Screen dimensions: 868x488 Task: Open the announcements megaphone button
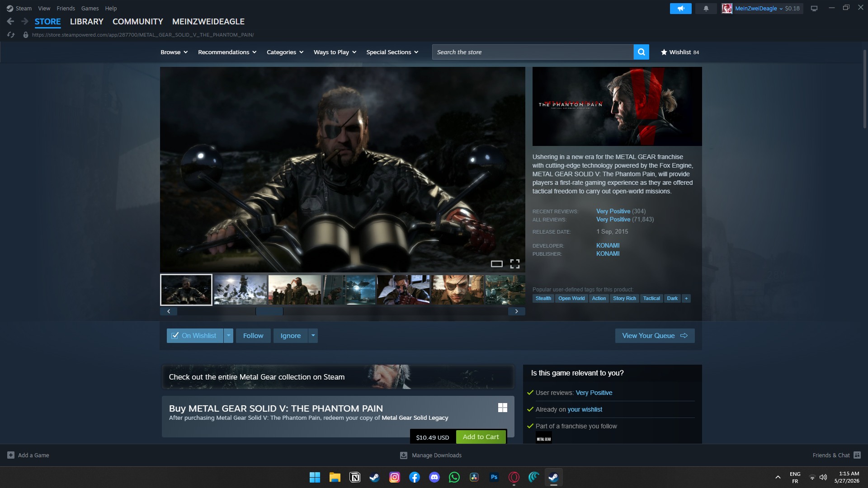(x=680, y=8)
